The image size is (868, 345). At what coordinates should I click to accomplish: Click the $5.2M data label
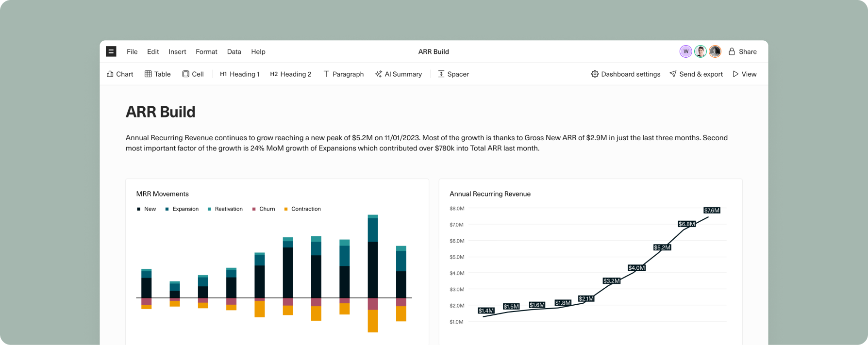[662, 247]
